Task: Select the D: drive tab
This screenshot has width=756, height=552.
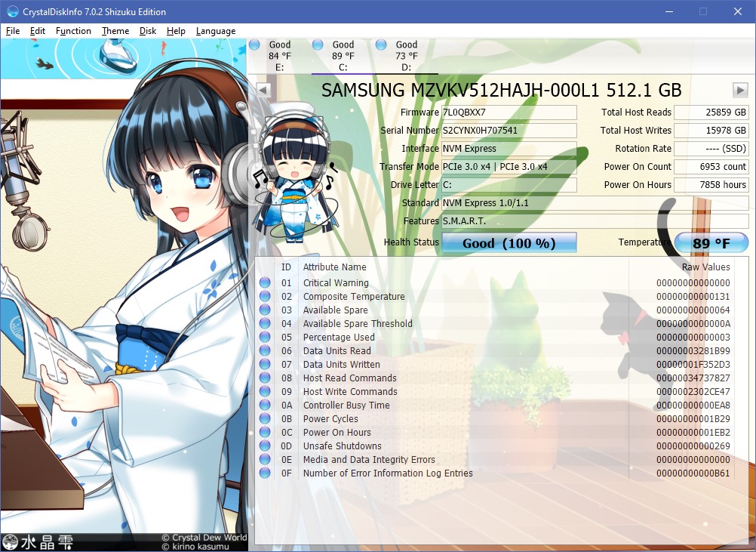Action: coord(407,56)
